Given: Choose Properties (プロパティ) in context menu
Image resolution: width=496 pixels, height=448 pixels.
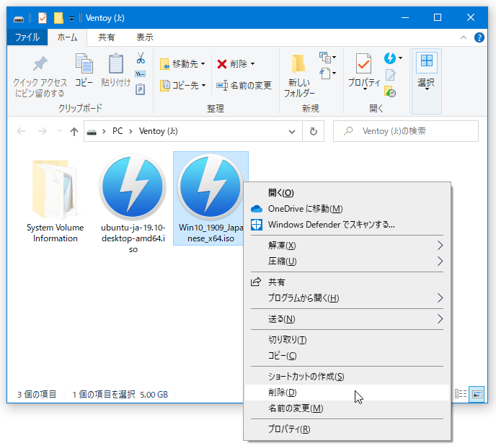Looking at the screenshot, I should click(347, 429).
